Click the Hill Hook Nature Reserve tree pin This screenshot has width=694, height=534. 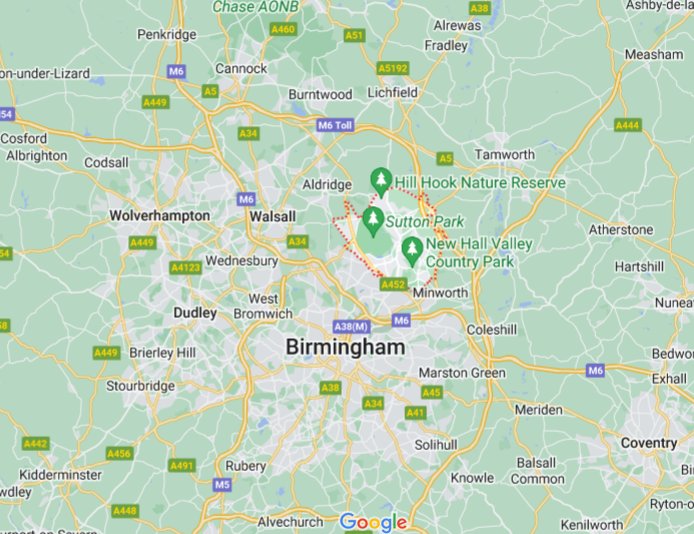[x=381, y=182]
